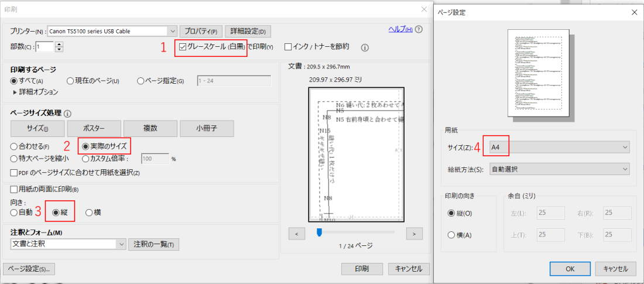Go to next preview page arrow
Image resolution: width=644 pixels, height=284 pixels.
pyautogui.click(x=414, y=234)
